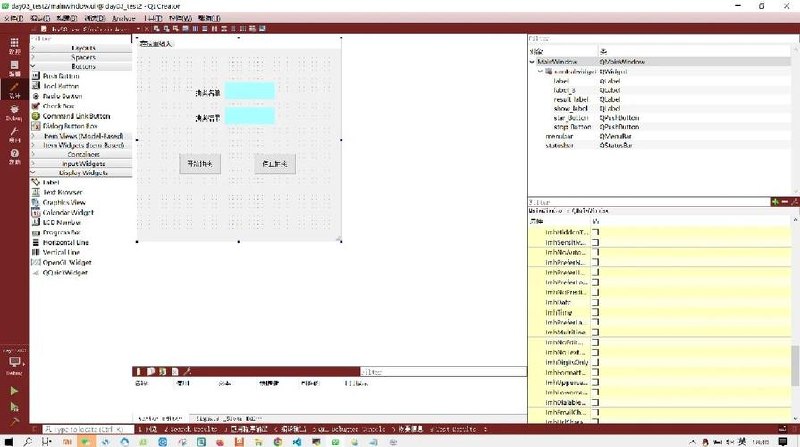This screenshot has height=447, width=800.
Task: Select result_label in object inspector
Action: 570,100
